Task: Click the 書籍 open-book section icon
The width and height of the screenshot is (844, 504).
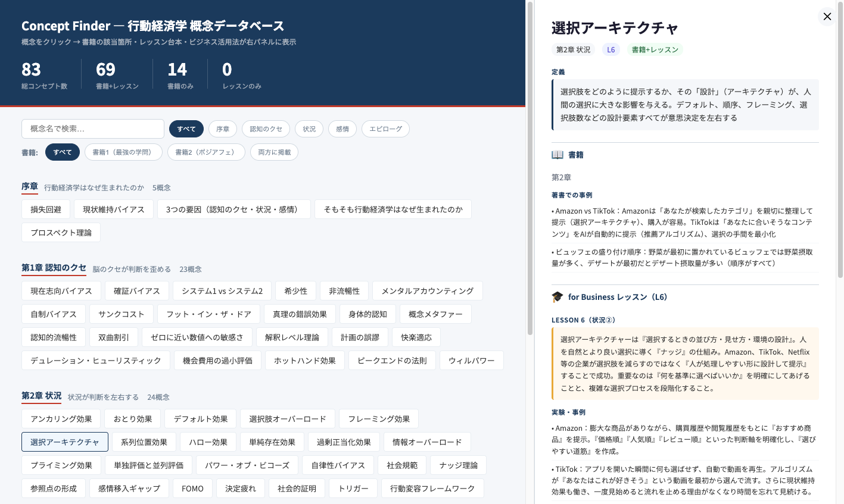Action: [x=559, y=155]
